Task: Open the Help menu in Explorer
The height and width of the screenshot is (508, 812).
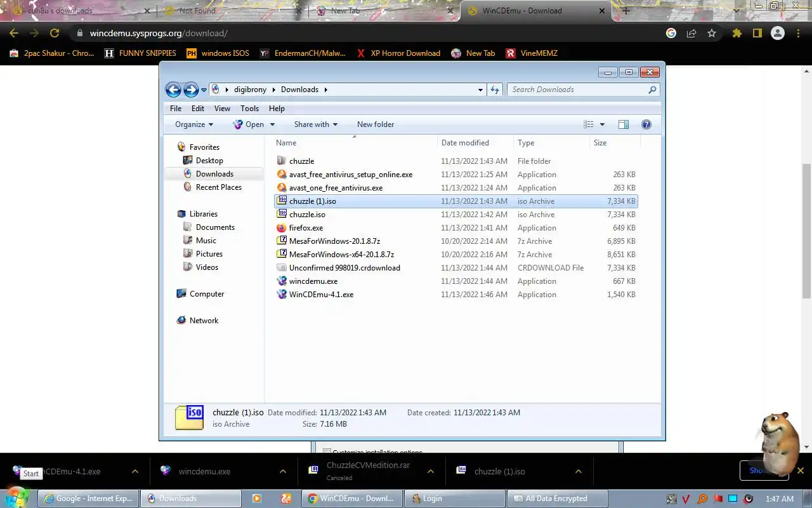Action: 277,109
